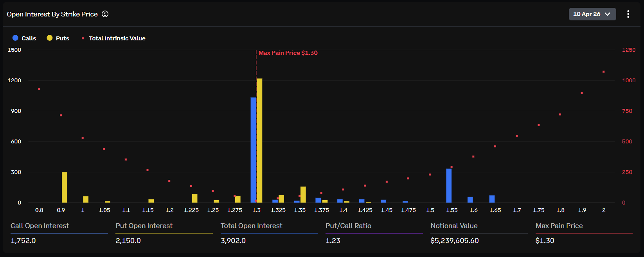644x257 pixels.
Task: Click the blue call bar at strike 1.55
Action: pyautogui.click(x=449, y=186)
